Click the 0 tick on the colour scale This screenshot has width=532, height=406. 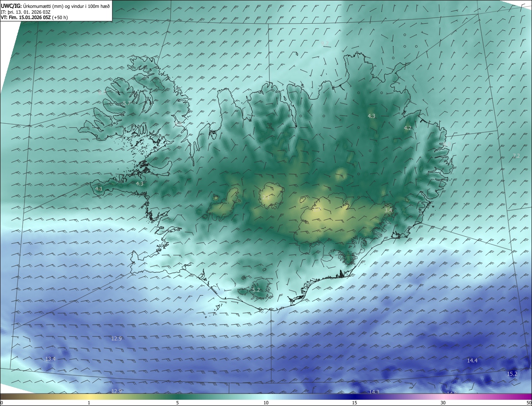click(x=1, y=403)
